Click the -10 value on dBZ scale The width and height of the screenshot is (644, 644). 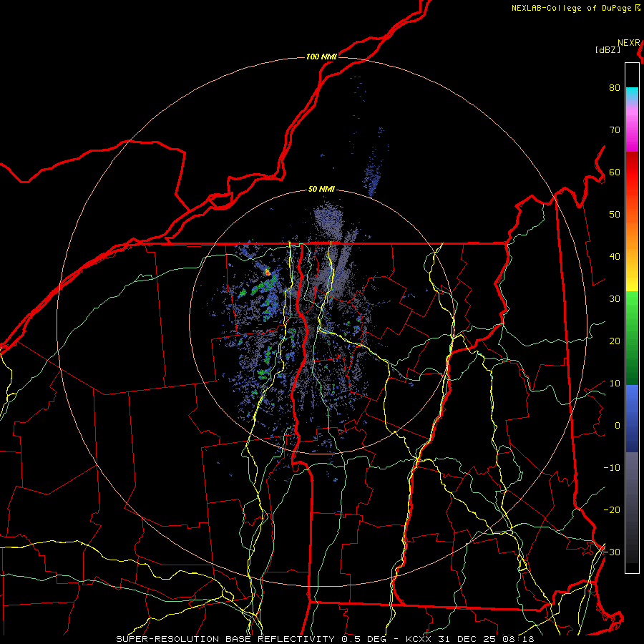612,468
